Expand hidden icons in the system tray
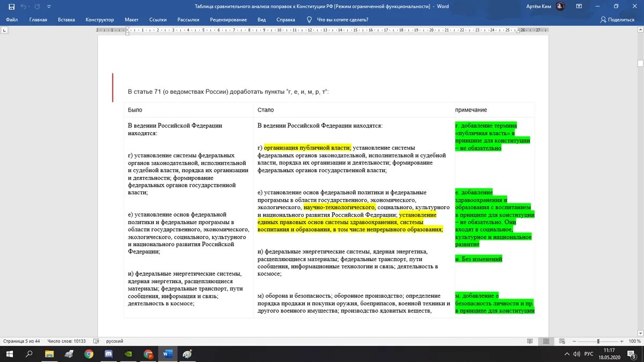 (567, 354)
